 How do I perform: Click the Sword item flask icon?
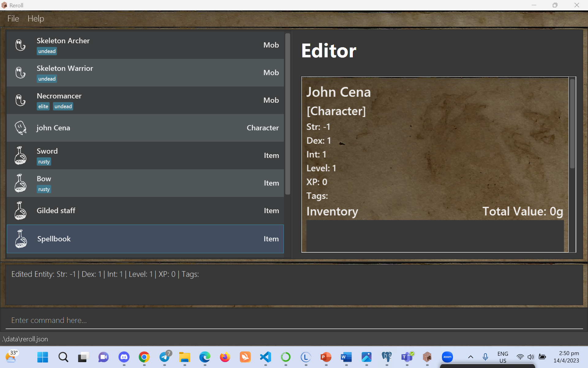21,155
